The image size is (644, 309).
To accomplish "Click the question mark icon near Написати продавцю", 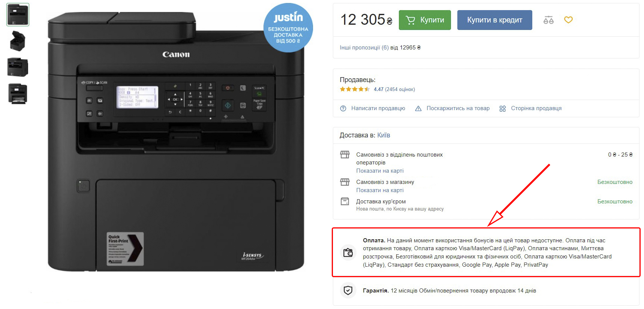I will click(343, 109).
